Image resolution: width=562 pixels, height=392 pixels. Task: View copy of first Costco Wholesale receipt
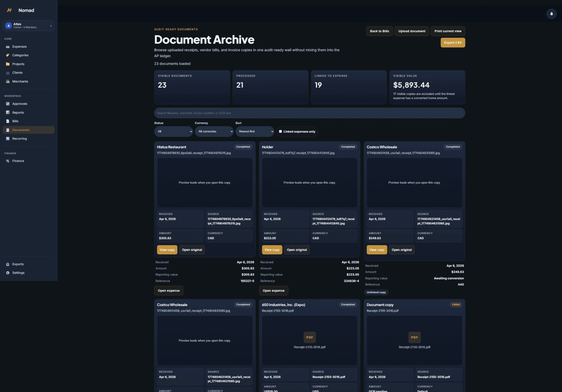pyautogui.click(x=377, y=250)
